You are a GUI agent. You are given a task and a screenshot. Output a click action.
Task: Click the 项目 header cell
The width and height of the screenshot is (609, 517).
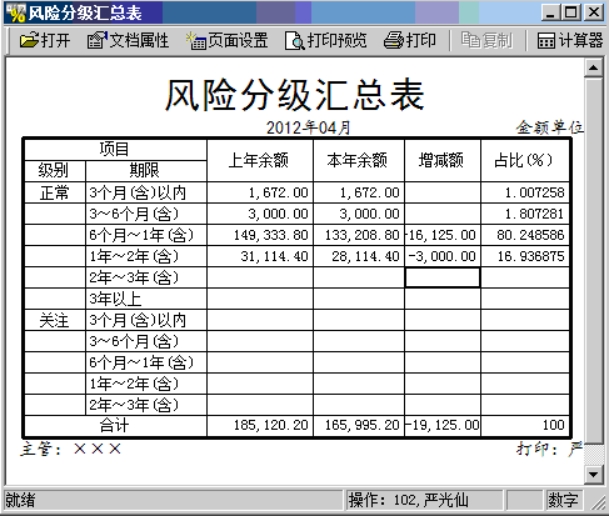[x=115, y=149]
